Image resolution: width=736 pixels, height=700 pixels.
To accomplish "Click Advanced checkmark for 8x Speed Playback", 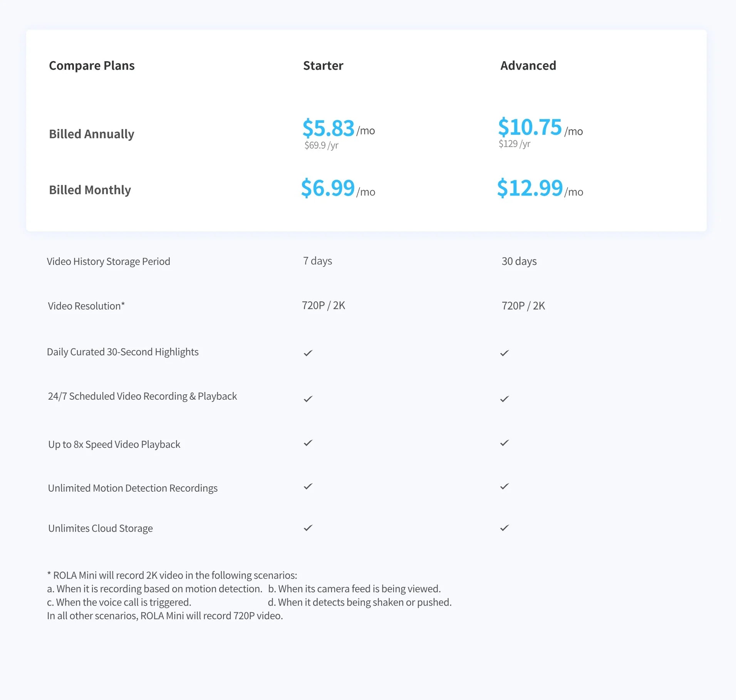I will pos(505,443).
